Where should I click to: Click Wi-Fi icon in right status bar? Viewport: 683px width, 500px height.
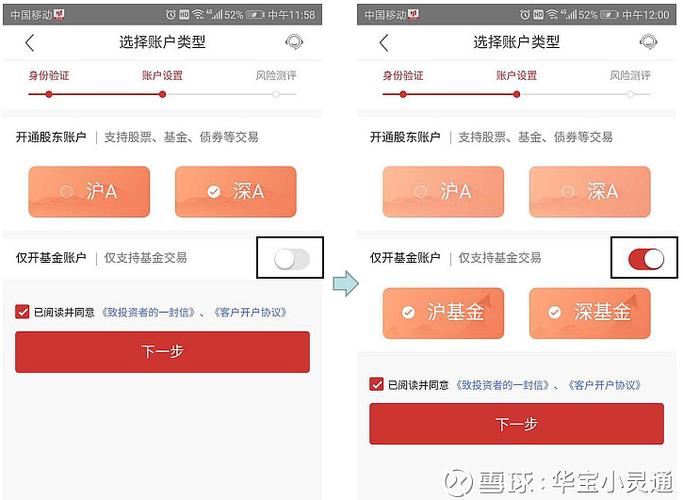coord(552,15)
